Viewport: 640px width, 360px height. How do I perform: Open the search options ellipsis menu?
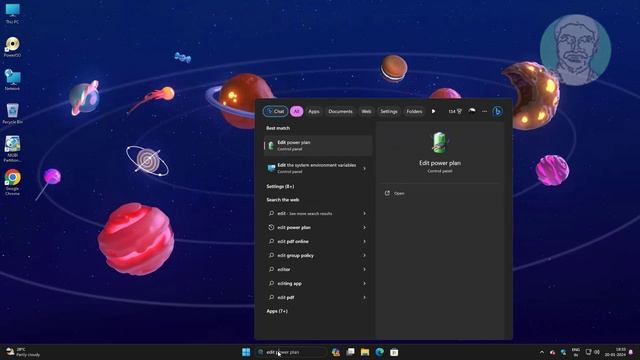pos(484,111)
